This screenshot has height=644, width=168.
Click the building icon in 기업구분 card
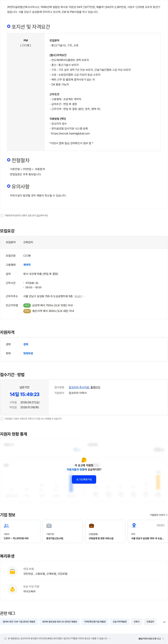click(x=49, y=526)
